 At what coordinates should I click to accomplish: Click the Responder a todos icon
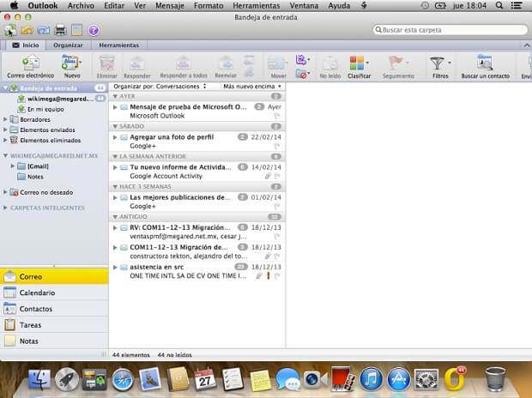click(184, 63)
